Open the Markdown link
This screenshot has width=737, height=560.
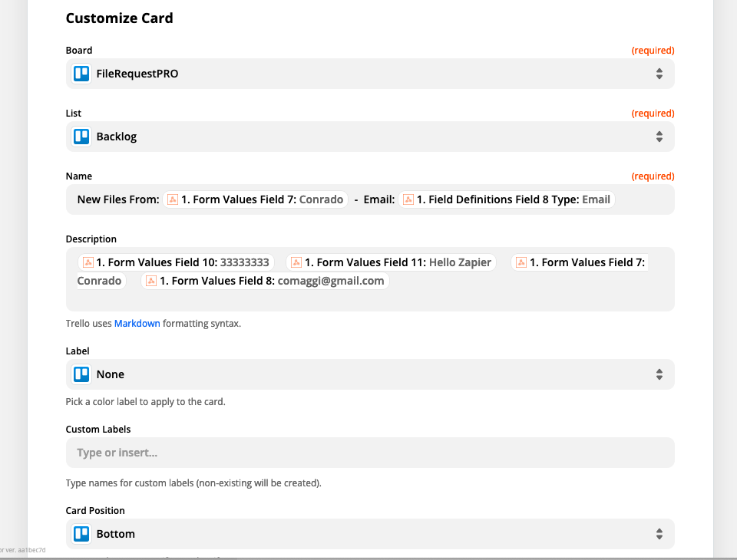pos(137,324)
